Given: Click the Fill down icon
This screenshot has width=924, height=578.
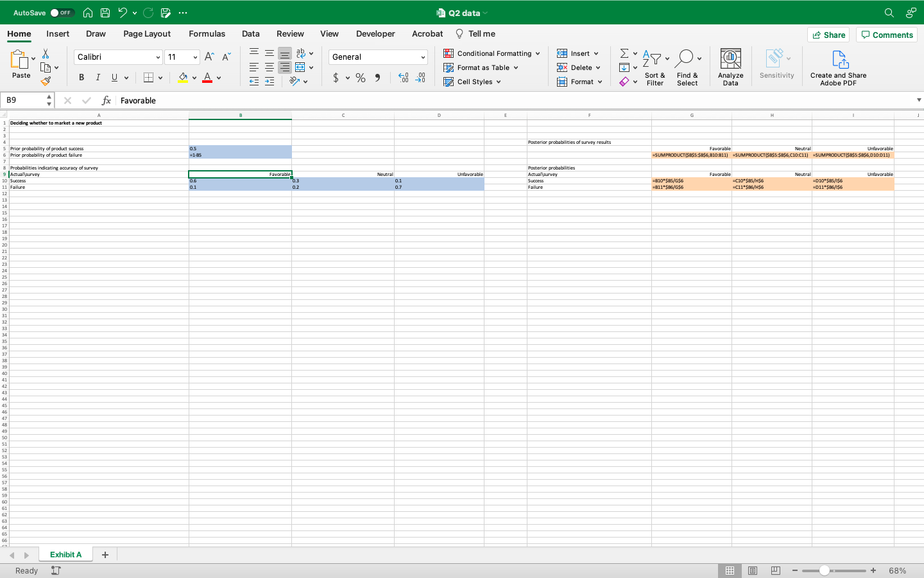Looking at the screenshot, I should [x=624, y=67].
